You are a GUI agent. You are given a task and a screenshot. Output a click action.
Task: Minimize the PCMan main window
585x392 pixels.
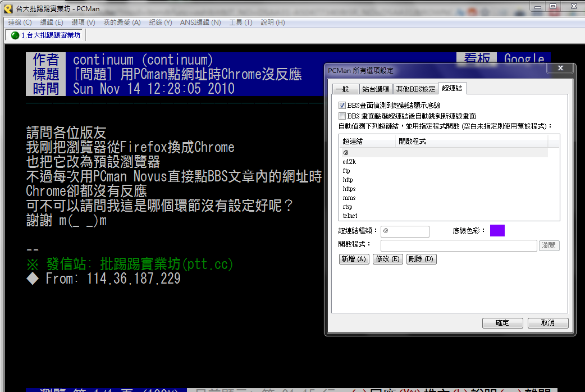tap(538, 6)
